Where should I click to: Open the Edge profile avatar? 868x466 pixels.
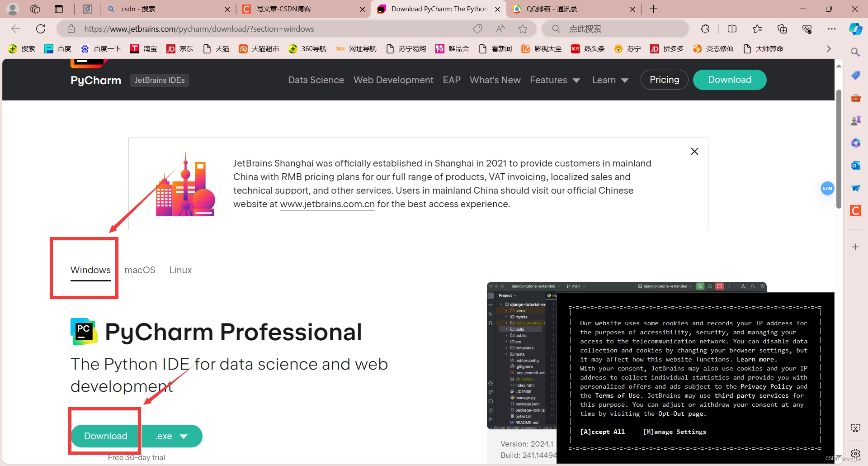tap(13, 9)
